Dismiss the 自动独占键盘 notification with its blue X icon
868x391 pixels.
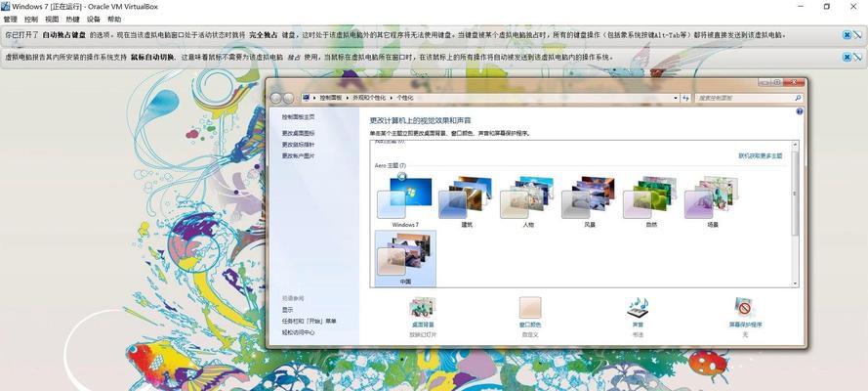coord(847,35)
